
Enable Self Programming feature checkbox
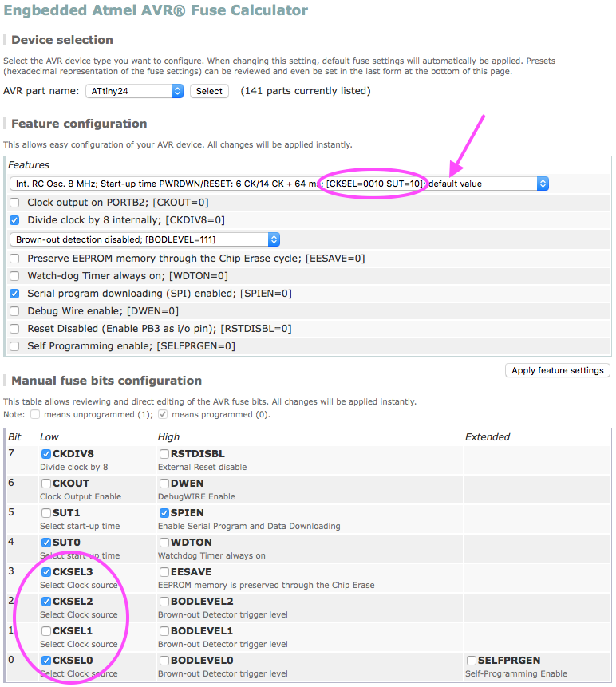point(14,345)
